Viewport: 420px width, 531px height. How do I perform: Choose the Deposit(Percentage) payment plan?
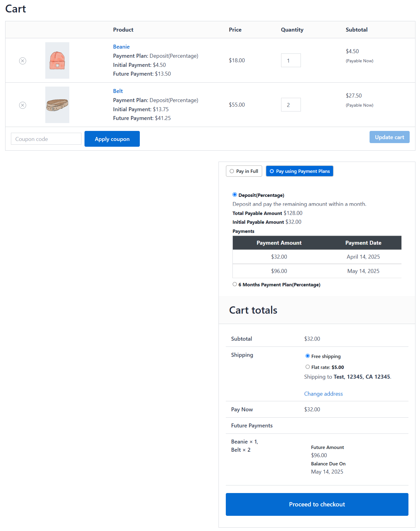[234, 194]
